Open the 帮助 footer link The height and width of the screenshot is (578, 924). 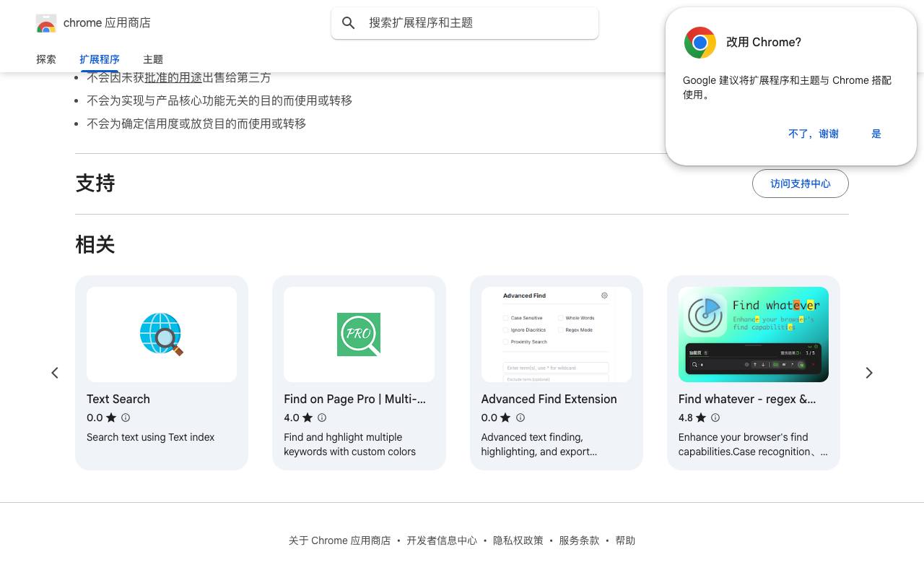click(625, 540)
